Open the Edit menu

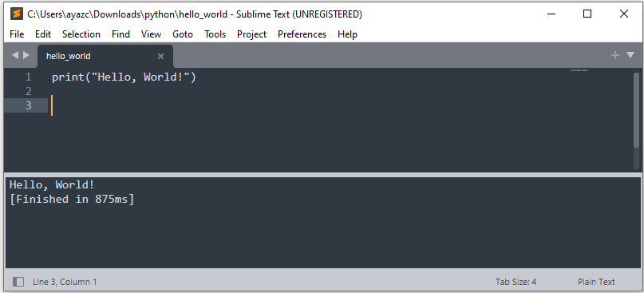point(43,34)
